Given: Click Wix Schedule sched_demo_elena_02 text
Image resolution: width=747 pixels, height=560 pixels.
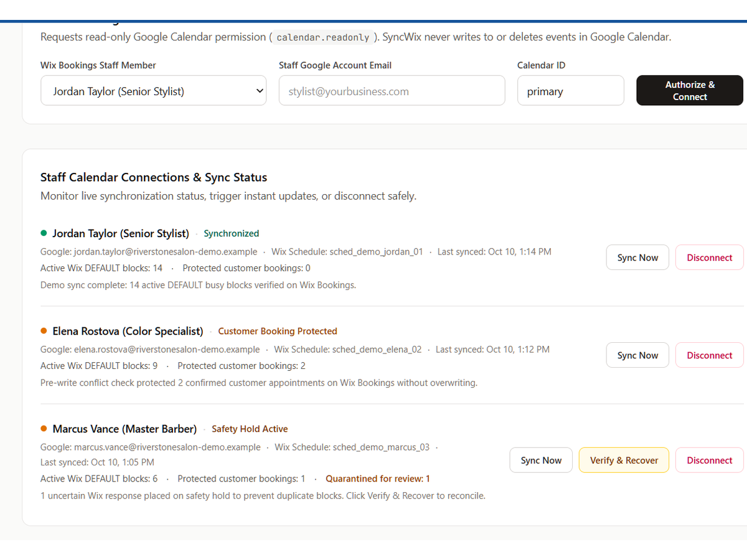Looking at the screenshot, I should point(348,350).
